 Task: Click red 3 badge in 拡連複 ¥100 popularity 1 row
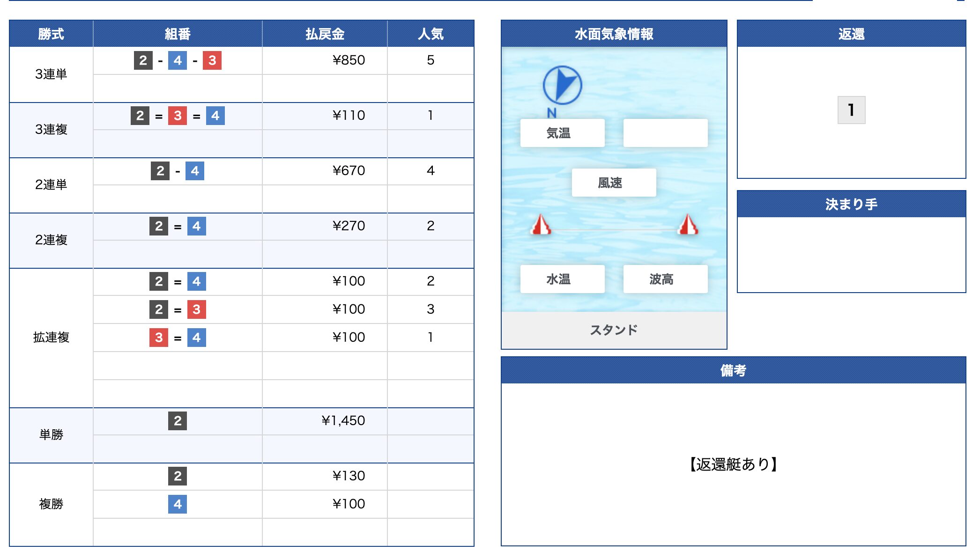(x=159, y=338)
